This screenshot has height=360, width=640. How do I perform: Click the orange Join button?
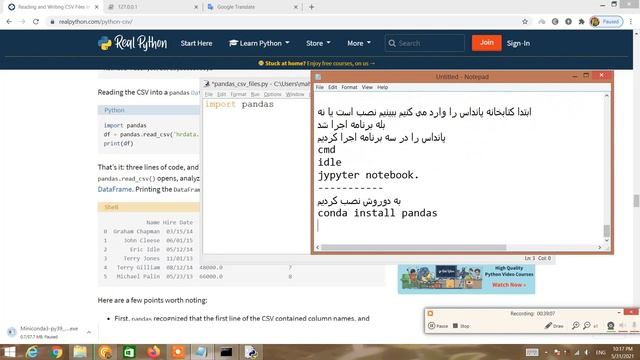point(487,43)
